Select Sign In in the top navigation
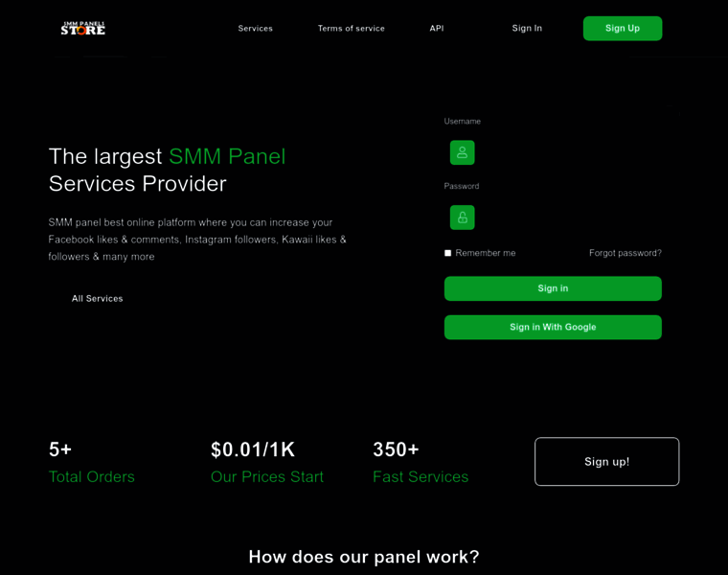The image size is (728, 575). tap(527, 28)
